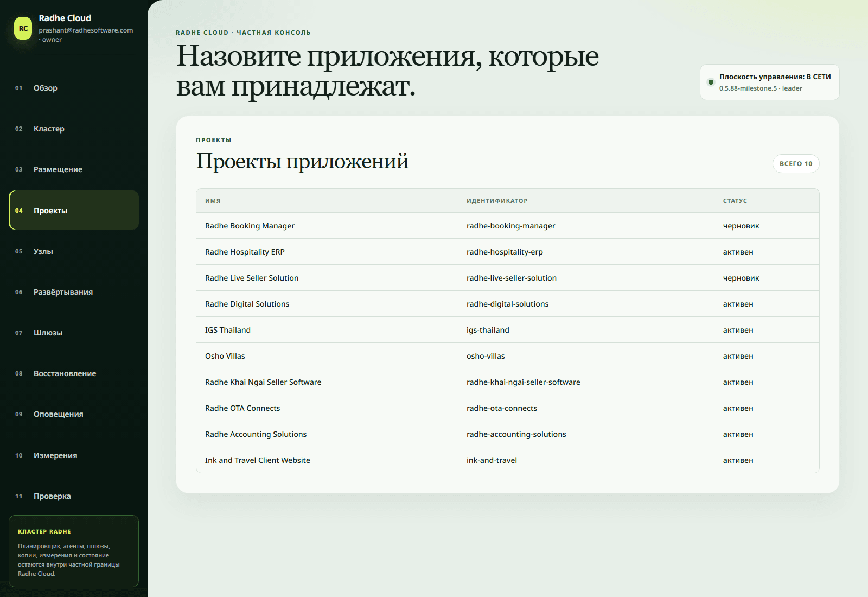
Task: Go to Кластер in sidebar
Action: [x=74, y=129]
